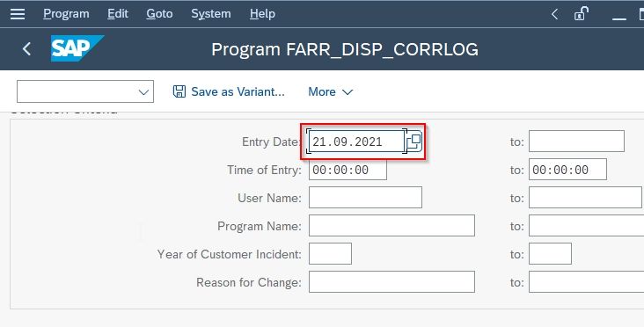The image size is (644, 327).
Task: Click the floppy disk Save as Variant icon
Action: [x=179, y=91]
